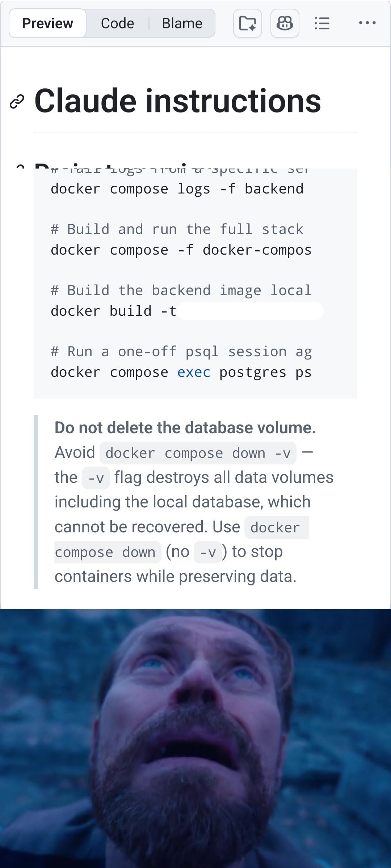Select the Blame tab

(x=182, y=24)
